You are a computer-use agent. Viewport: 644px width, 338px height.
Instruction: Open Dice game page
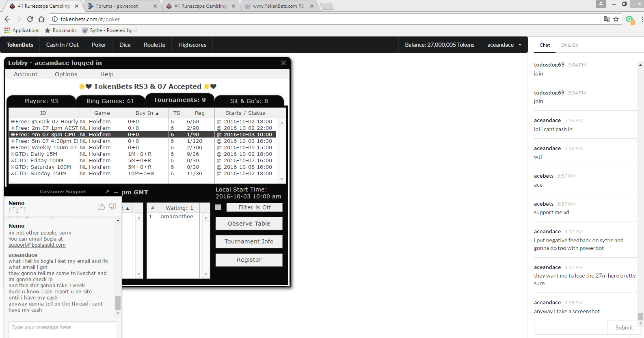coord(125,45)
